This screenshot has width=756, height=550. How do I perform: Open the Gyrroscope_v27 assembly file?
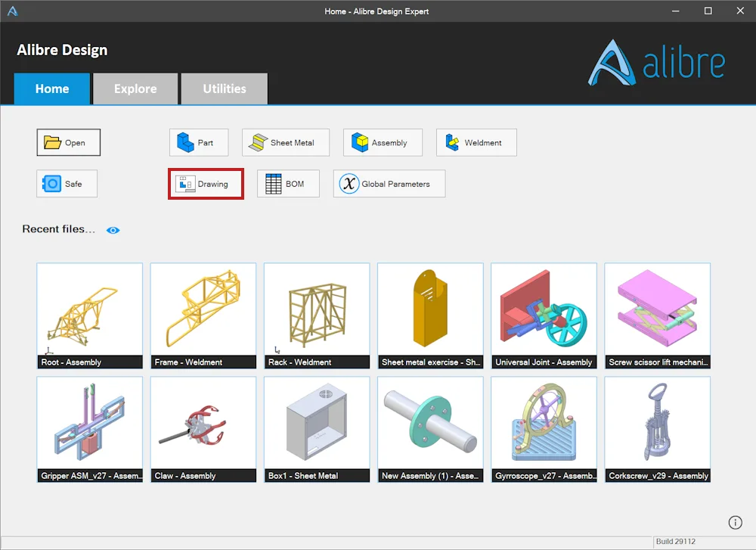[x=544, y=430]
